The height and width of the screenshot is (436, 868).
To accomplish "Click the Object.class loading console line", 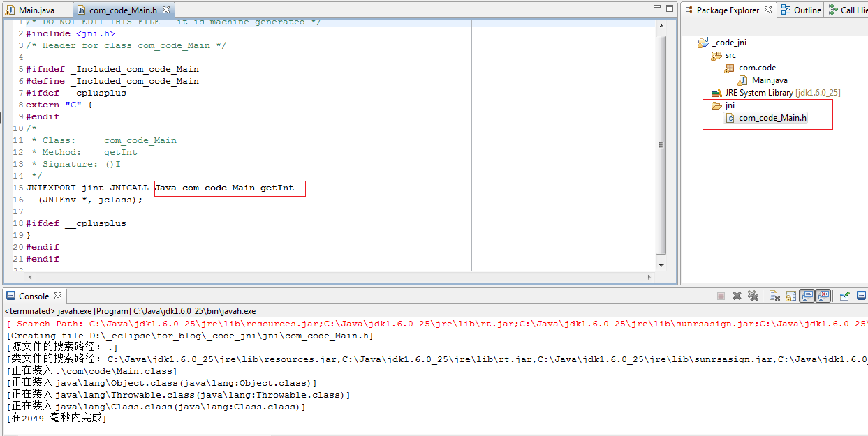I will click(x=161, y=383).
